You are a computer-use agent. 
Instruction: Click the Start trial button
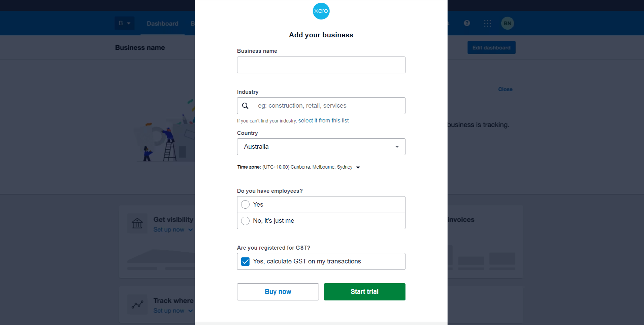(364, 292)
